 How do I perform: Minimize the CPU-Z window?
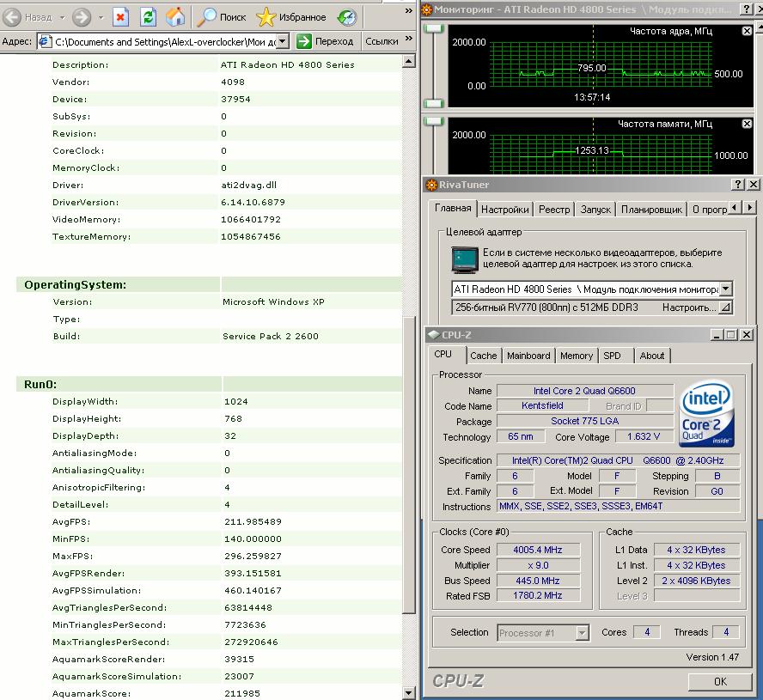[717, 335]
